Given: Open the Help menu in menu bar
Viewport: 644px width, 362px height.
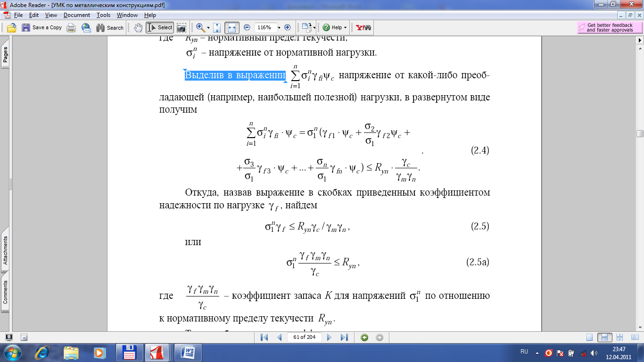Looking at the screenshot, I should 150,15.
